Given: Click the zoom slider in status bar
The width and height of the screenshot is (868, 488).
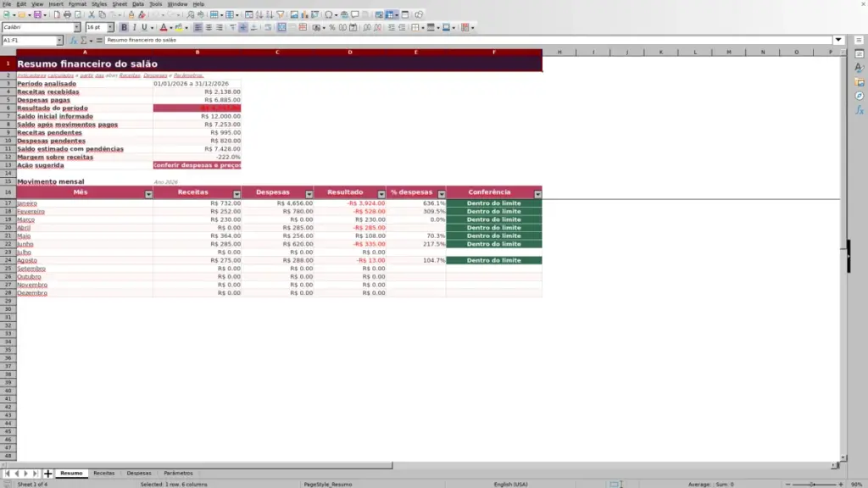Looking at the screenshot, I should (814, 485).
